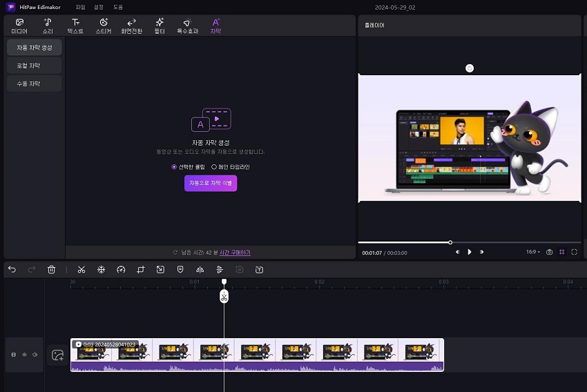The width and height of the screenshot is (587, 392).
Task: Select the '선택한 클립' radio option
Action: (174, 167)
